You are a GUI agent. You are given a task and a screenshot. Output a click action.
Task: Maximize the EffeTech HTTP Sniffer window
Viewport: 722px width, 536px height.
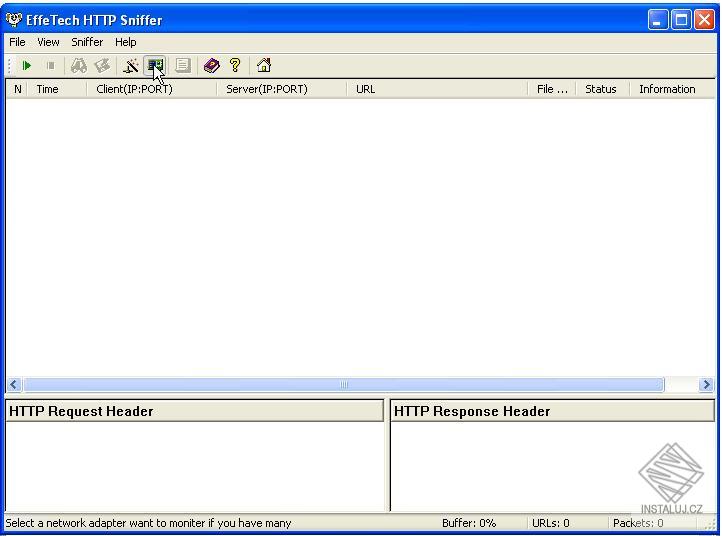681,20
